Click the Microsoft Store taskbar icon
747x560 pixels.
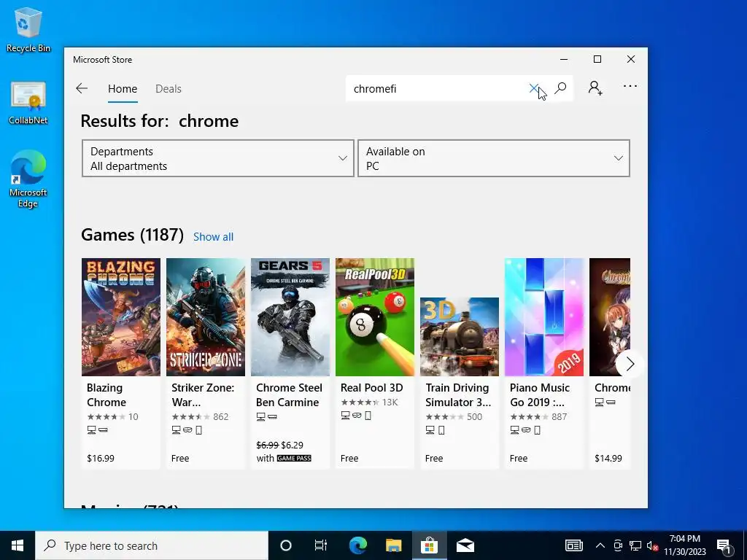coord(429,545)
